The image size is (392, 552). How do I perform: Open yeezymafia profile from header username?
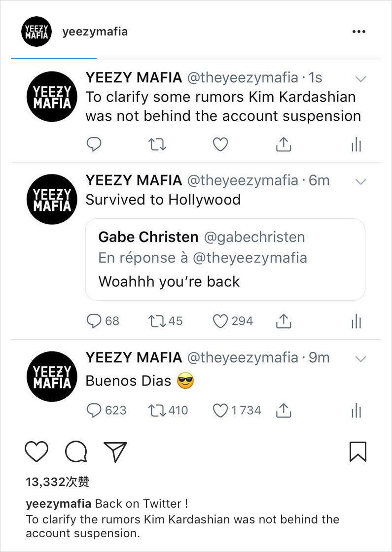95,32
